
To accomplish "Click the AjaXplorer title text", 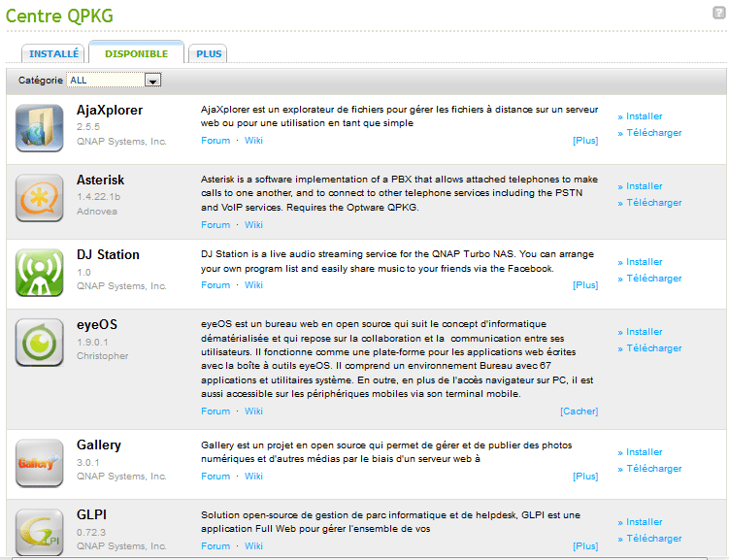I will 110,110.
